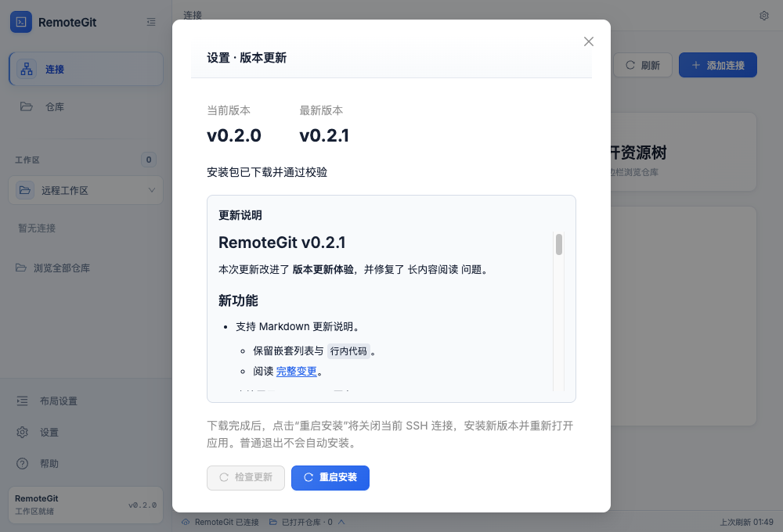The width and height of the screenshot is (783, 532).
Task: Select the 连接 sidebar item
Action: point(86,69)
